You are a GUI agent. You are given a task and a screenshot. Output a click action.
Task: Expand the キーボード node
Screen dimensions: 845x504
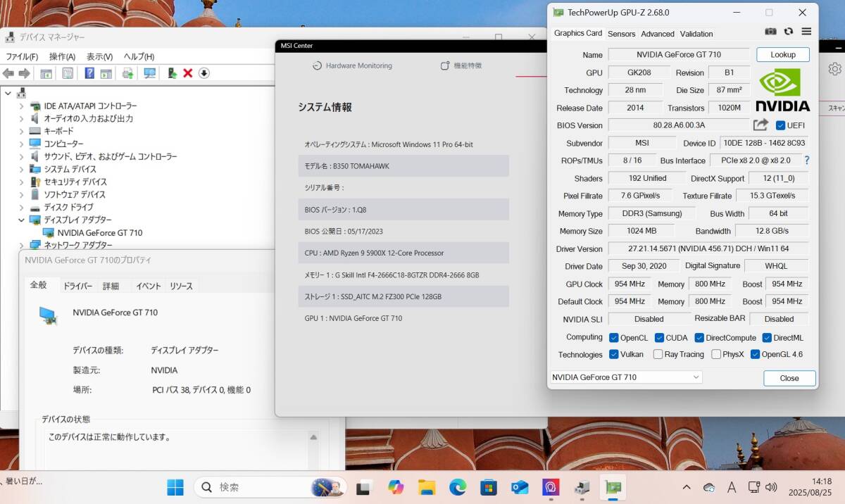pyautogui.click(x=22, y=131)
